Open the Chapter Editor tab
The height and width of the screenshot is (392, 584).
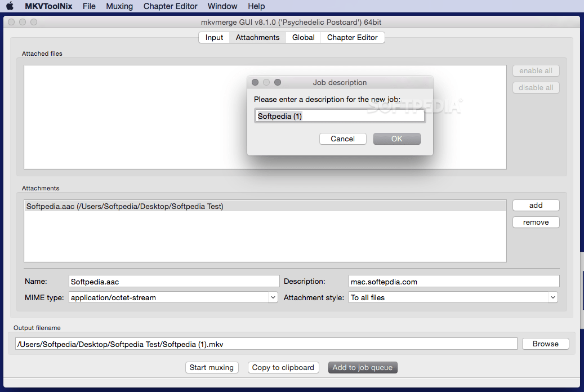click(x=353, y=37)
